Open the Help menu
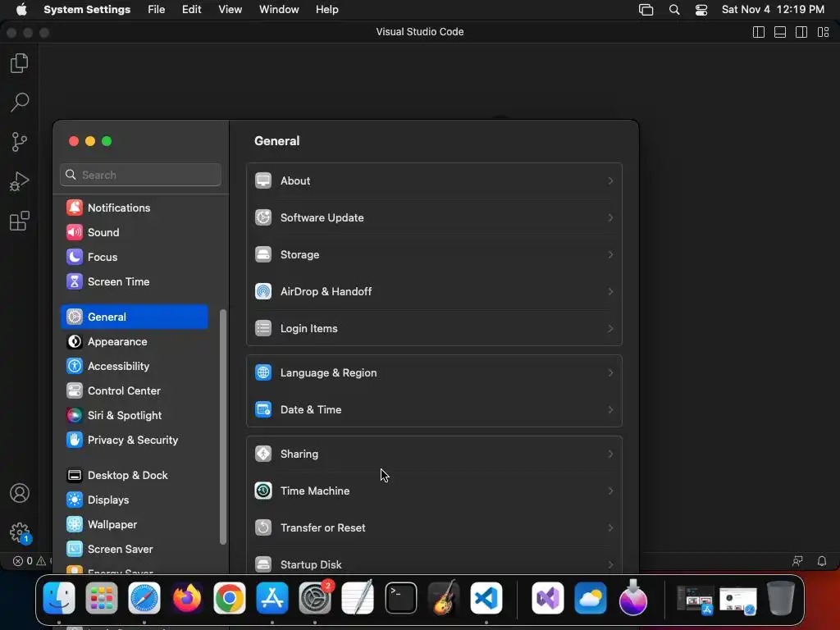840x630 pixels. (326, 10)
